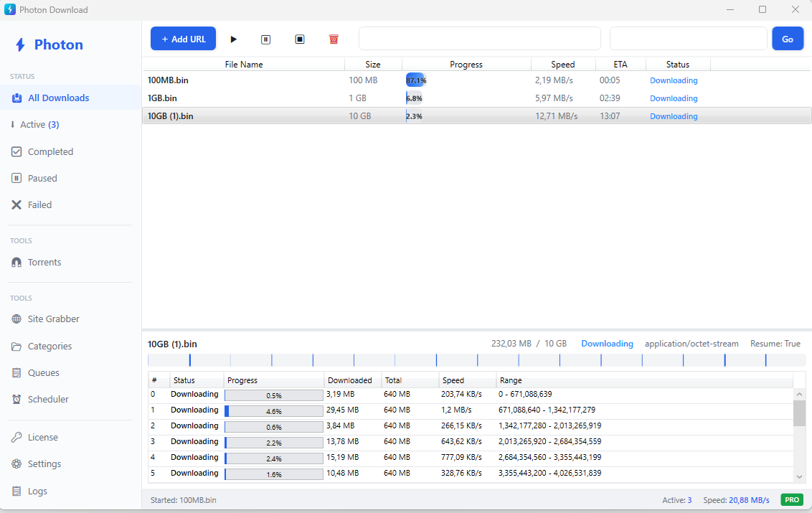Screen dimensions: 812x513
Task: Select segment 0 row
Action: click(471, 395)
